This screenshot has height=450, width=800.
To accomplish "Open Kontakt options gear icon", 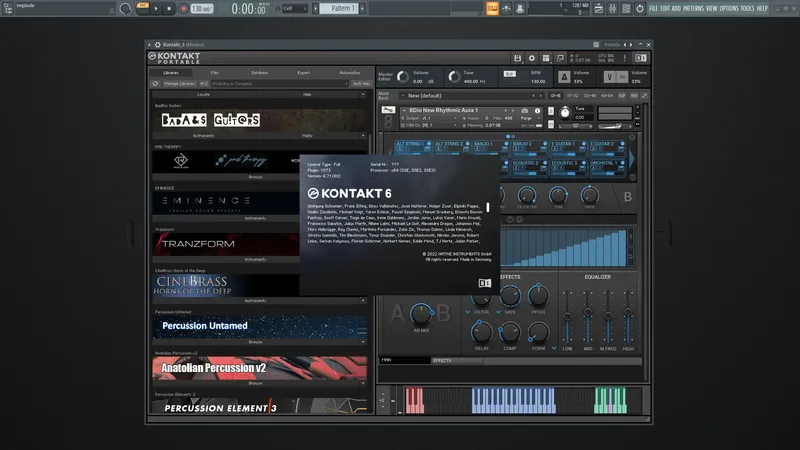I will click(x=532, y=58).
